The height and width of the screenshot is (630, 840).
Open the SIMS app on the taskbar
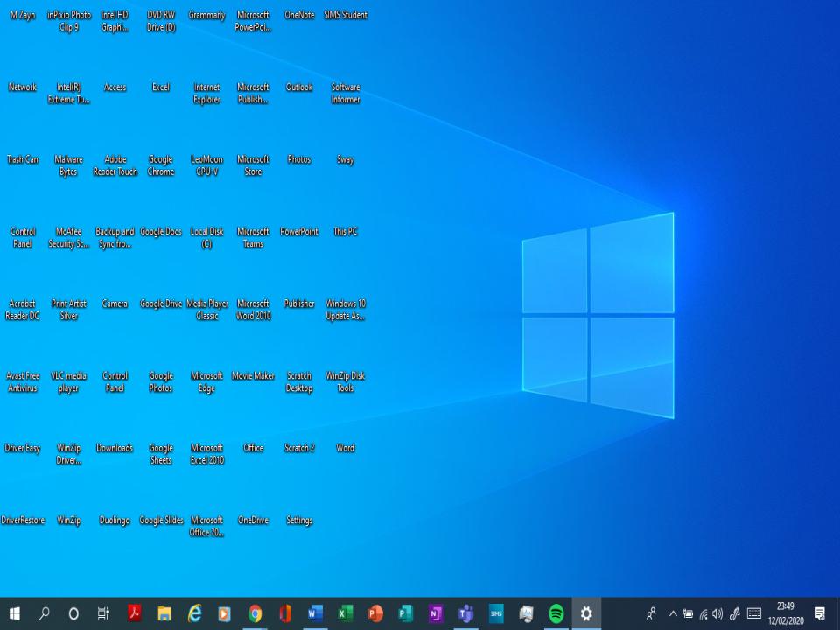[496, 613]
